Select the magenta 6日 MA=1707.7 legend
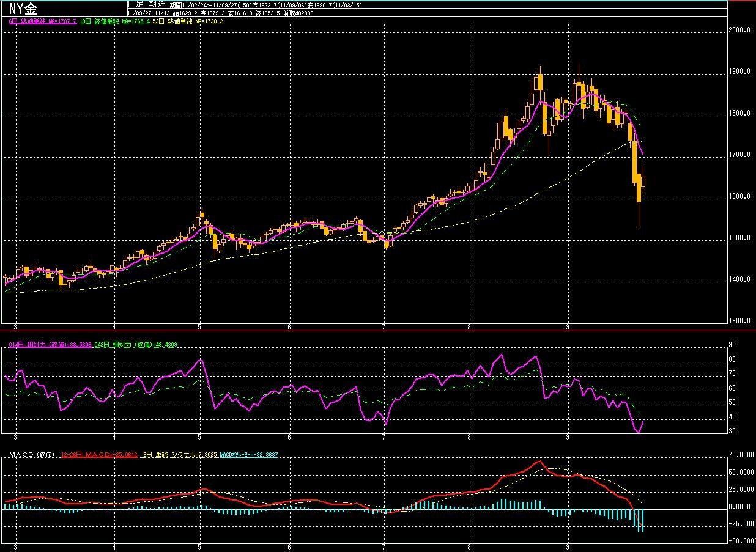The width and height of the screenshot is (756, 552). 43,22
